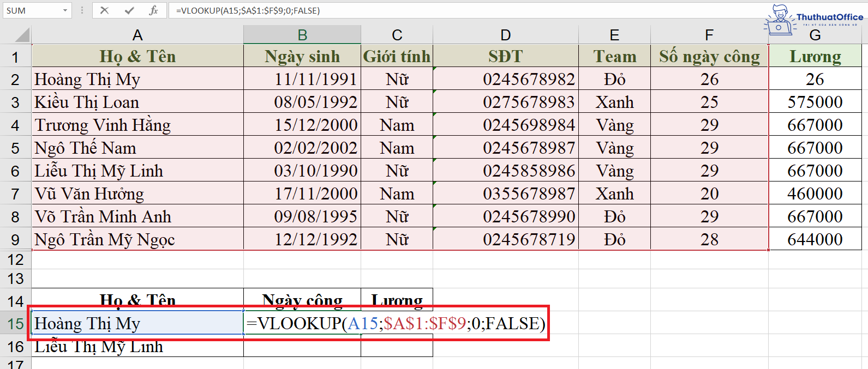The height and width of the screenshot is (369, 868).
Task: Open Insert Function fx dialog
Action: (x=154, y=10)
